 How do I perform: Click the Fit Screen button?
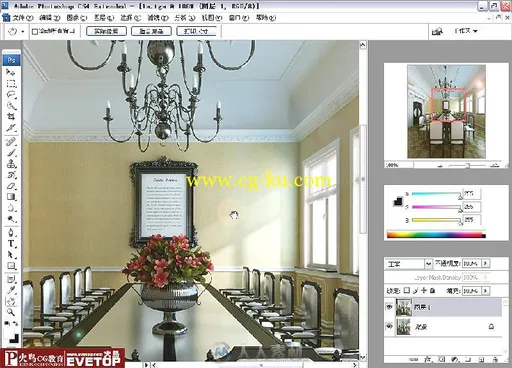click(151, 31)
